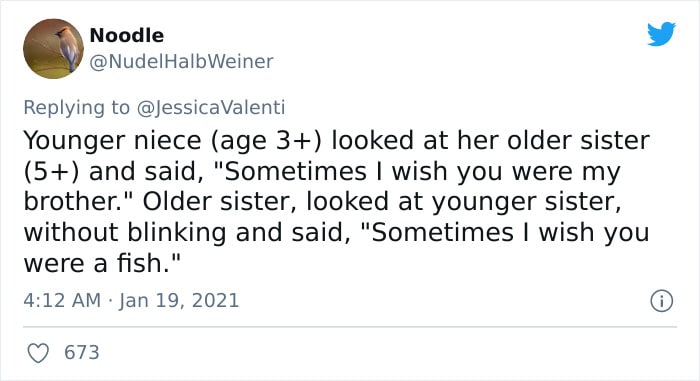Screen dimensions: 700x381
Task: Open the @NudelHalbWeiner handle
Action: tap(181, 62)
